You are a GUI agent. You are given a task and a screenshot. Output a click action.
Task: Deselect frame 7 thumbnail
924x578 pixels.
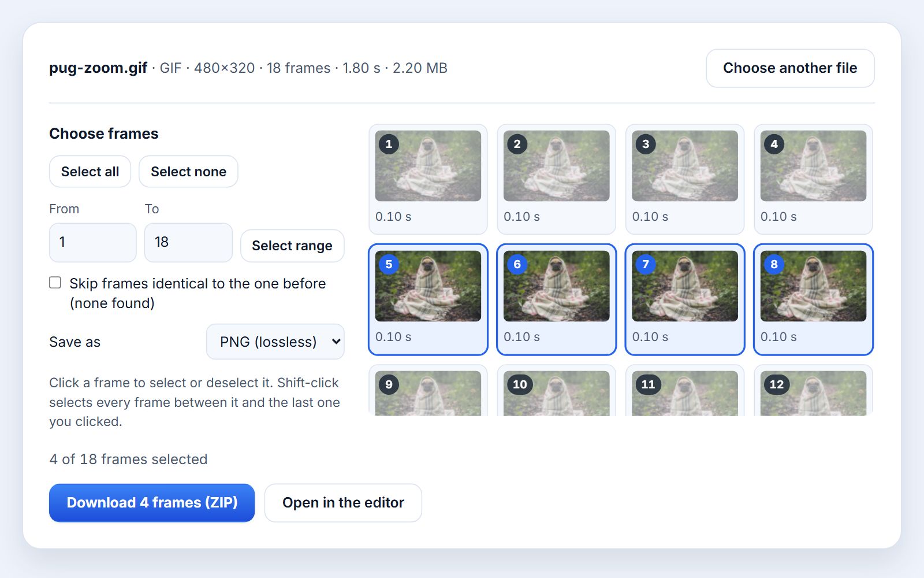[685, 299]
